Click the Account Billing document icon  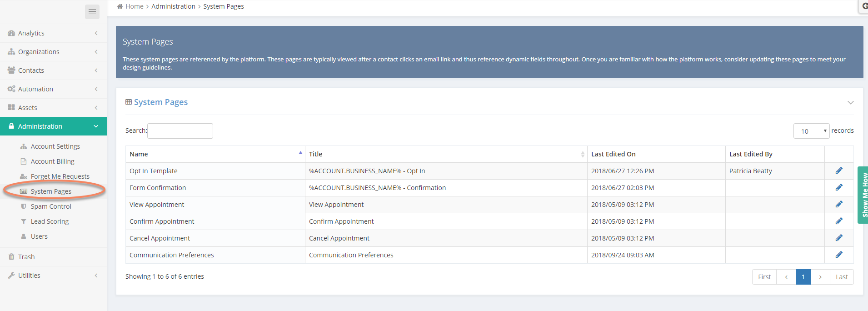(24, 161)
